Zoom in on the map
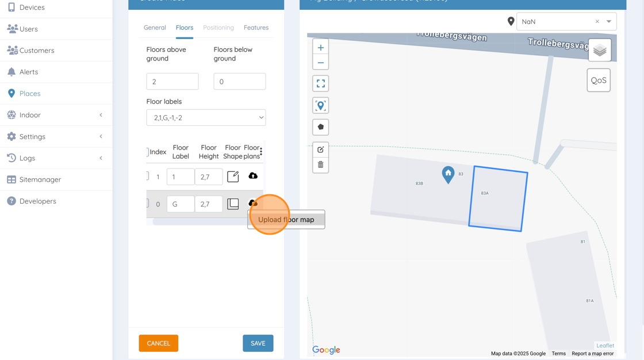 (321, 48)
